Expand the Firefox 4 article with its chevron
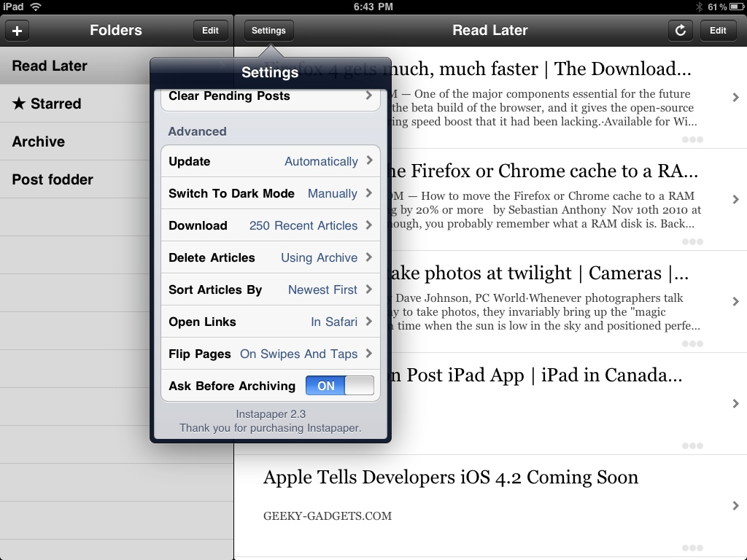The height and width of the screenshot is (560, 747). click(736, 97)
